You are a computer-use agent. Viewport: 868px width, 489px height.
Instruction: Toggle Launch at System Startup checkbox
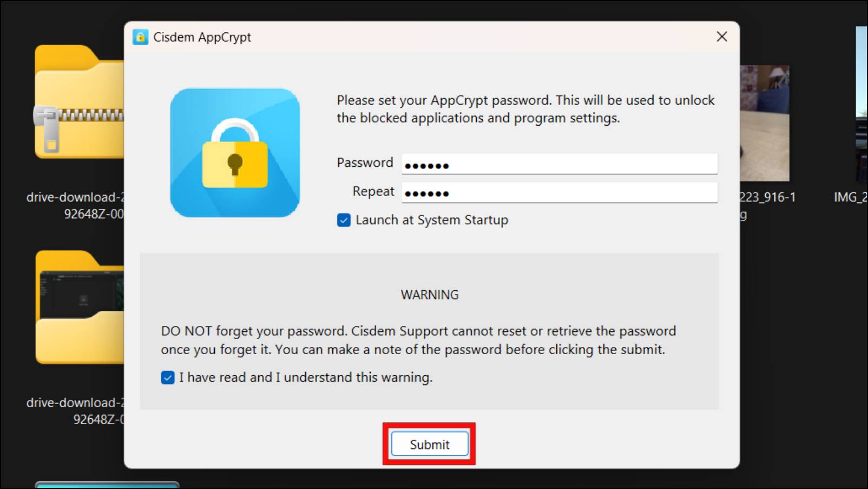click(x=344, y=220)
